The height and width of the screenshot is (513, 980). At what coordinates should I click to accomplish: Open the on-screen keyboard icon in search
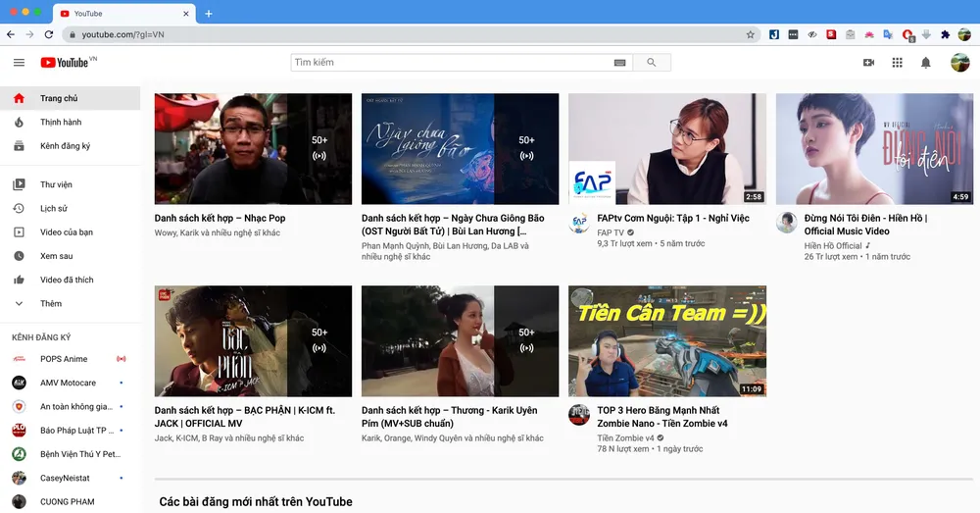(619, 63)
